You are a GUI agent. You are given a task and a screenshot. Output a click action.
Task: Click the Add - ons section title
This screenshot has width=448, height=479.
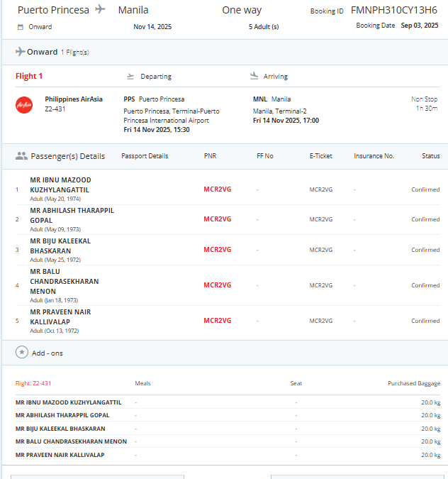click(x=47, y=353)
